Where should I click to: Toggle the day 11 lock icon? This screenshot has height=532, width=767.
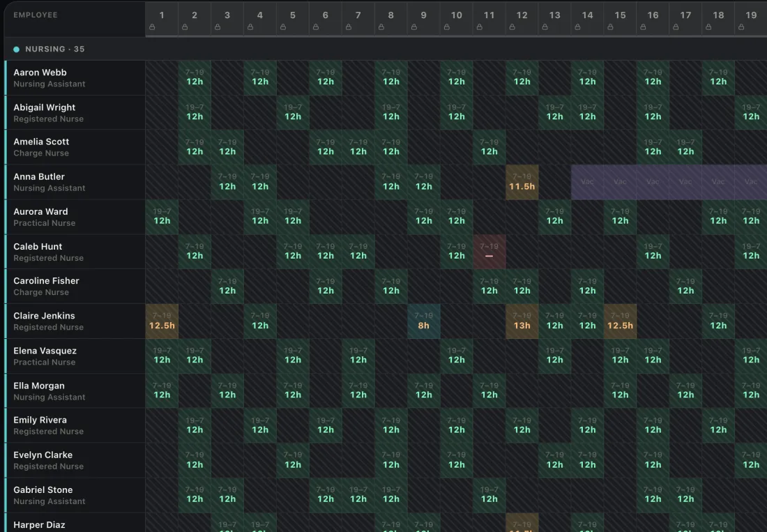click(480, 27)
